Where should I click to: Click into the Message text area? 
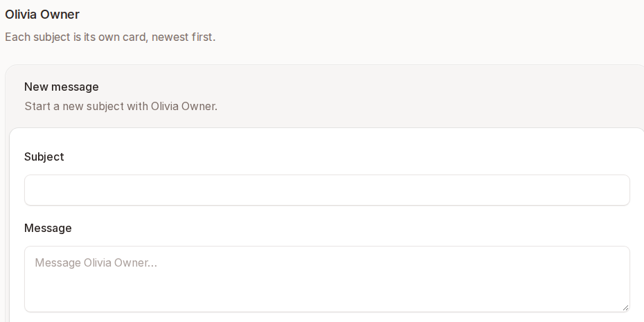click(x=327, y=279)
